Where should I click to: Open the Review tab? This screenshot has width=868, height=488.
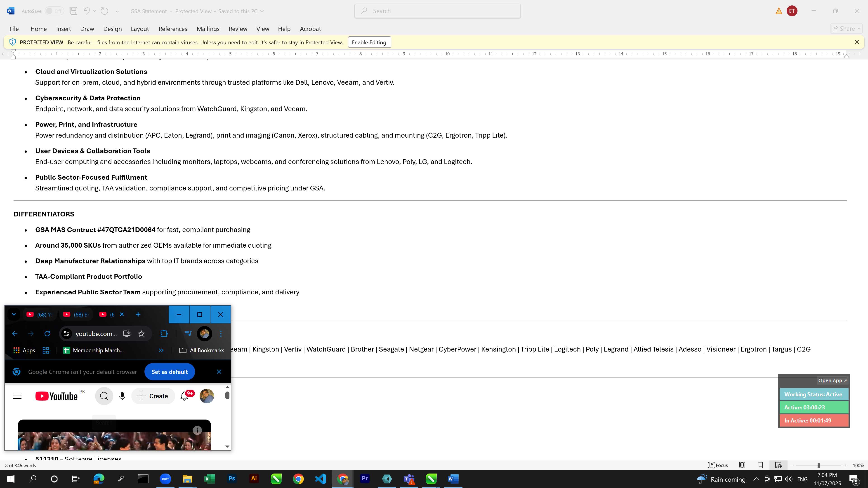[x=238, y=29]
